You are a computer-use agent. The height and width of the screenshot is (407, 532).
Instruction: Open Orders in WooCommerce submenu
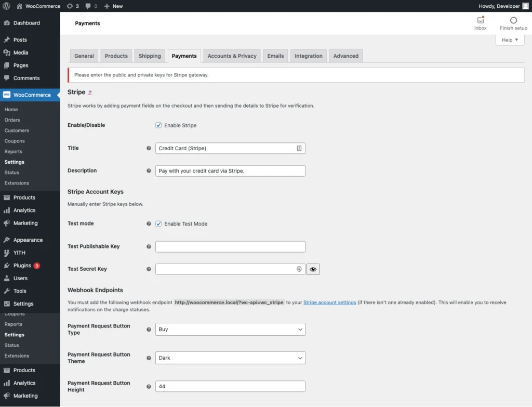click(12, 120)
